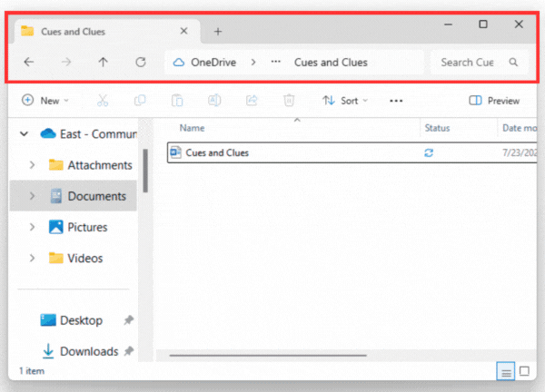Click the Share icon in toolbar

pos(252,101)
